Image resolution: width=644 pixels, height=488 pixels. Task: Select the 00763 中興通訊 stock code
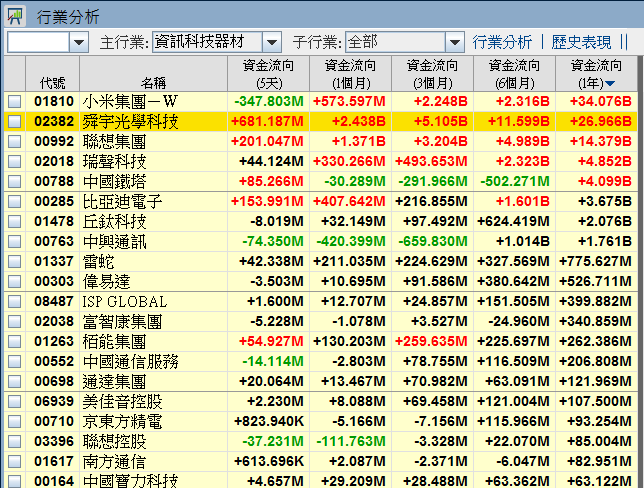(53, 242)
